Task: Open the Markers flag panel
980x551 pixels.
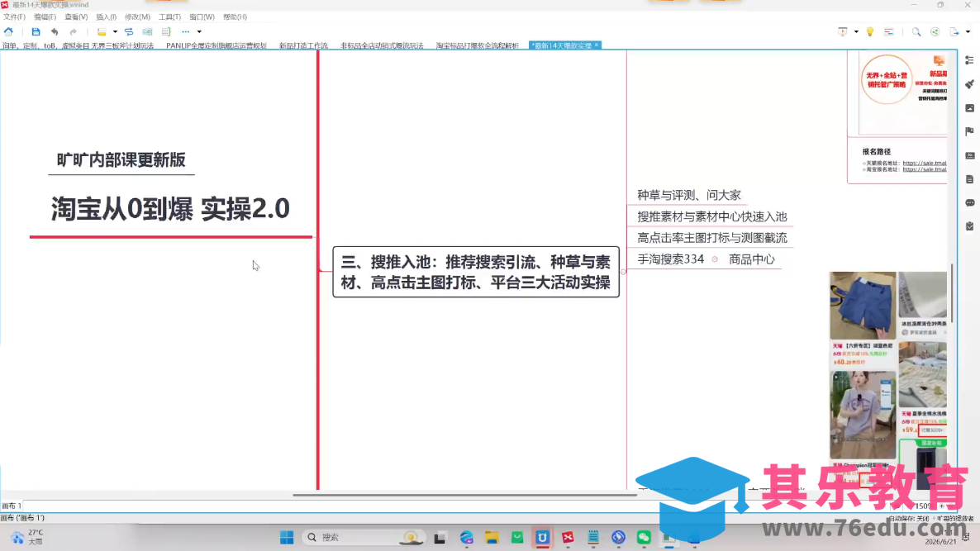Action: pos(969,131)
